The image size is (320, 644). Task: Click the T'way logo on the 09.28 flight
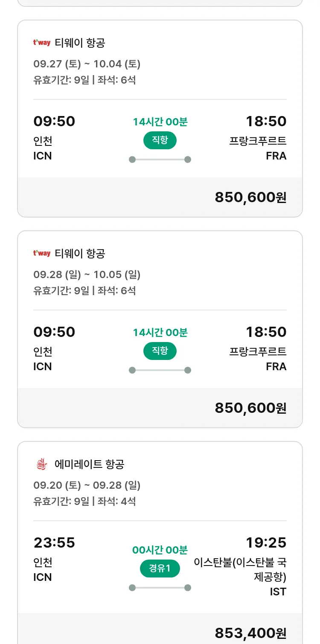click(42, 253)
